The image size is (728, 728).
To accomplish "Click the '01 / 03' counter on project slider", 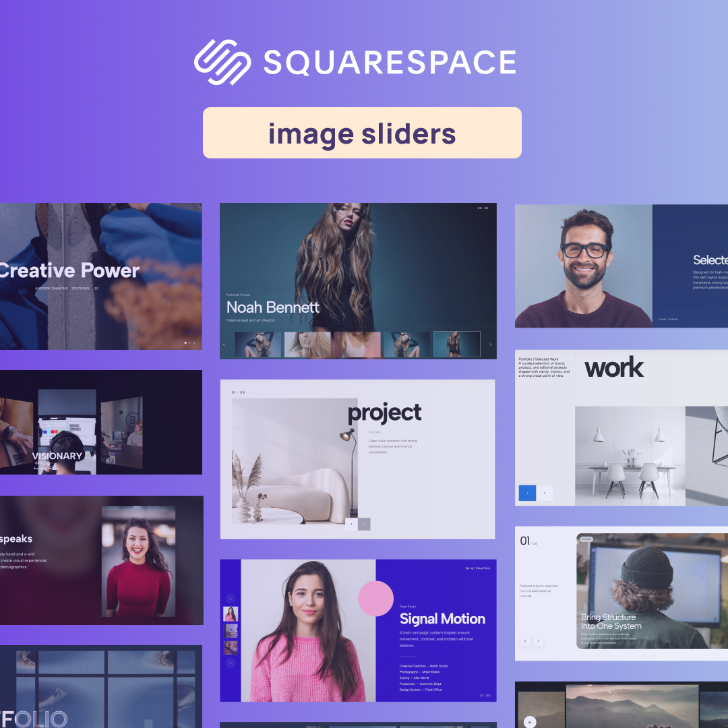I will (238, 392).
